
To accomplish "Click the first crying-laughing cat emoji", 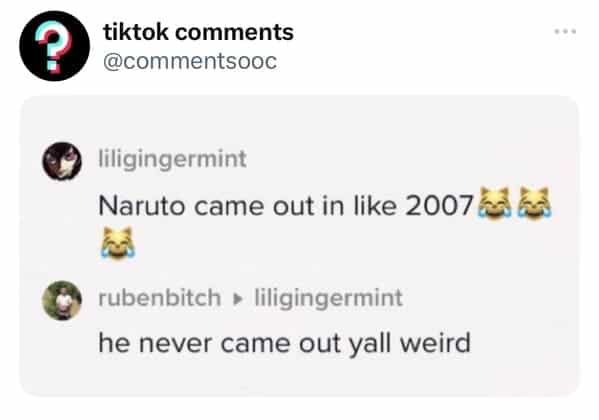I will (494, 203).
